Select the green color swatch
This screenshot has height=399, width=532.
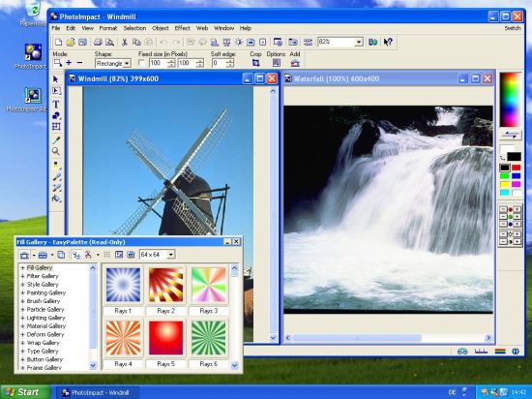[x=505, y=176]
